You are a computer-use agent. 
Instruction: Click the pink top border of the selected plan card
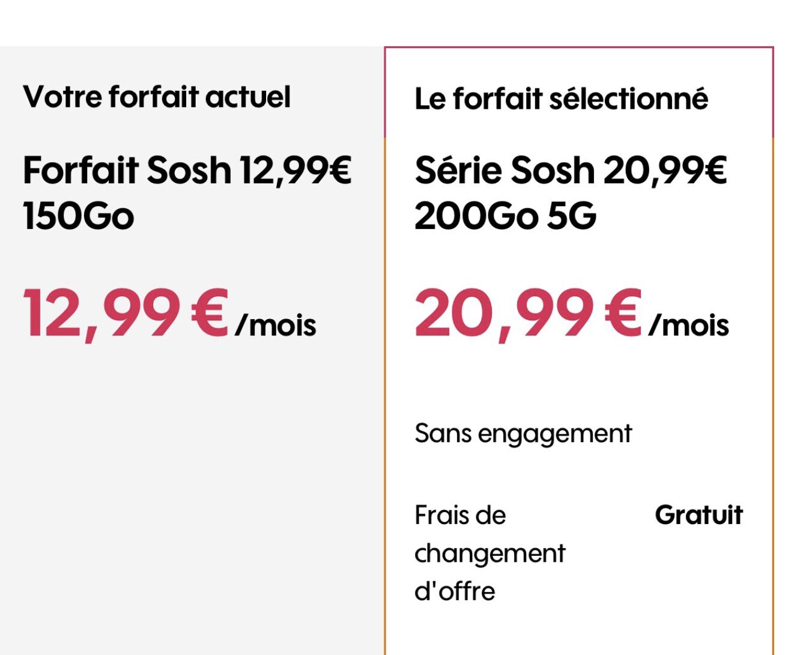click(x=579, y=47)
